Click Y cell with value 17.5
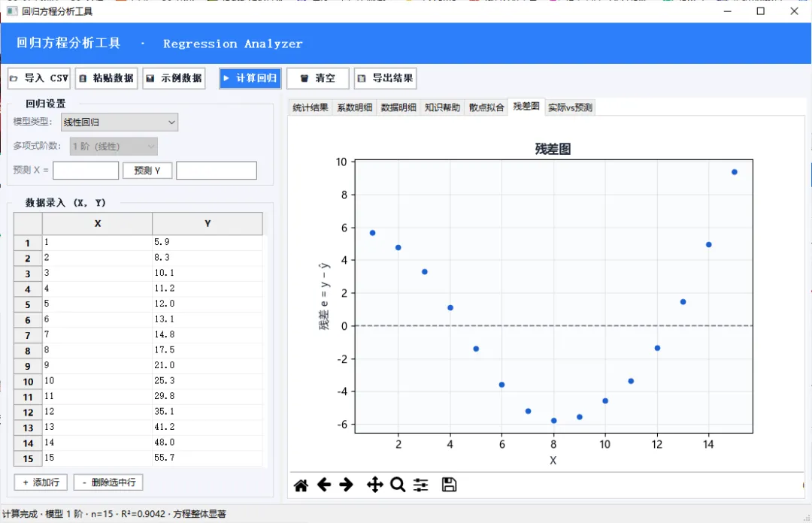Screen dimensions: 812x523 click(208, 350)
